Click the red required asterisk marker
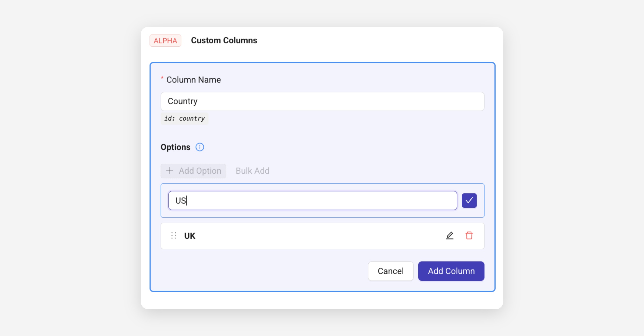Image resolution: width=644 pixels, height=336 pixels. (162, 78)
